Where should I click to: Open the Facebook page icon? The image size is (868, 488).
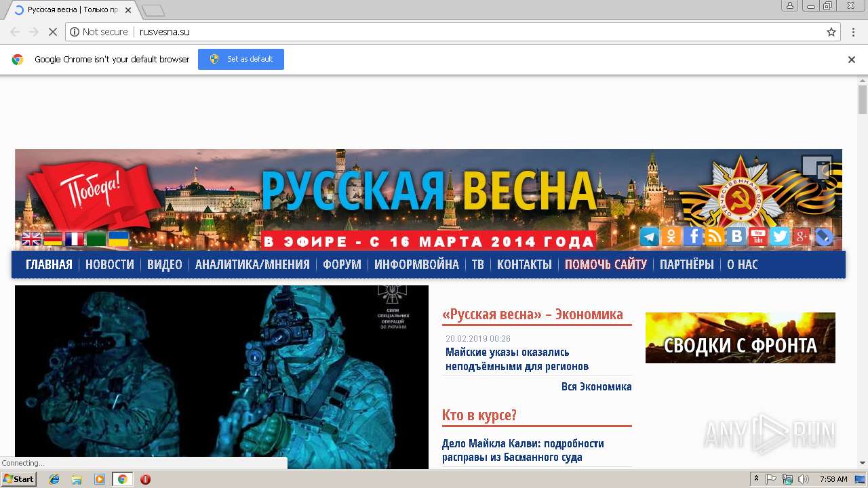tap(693, 237)
